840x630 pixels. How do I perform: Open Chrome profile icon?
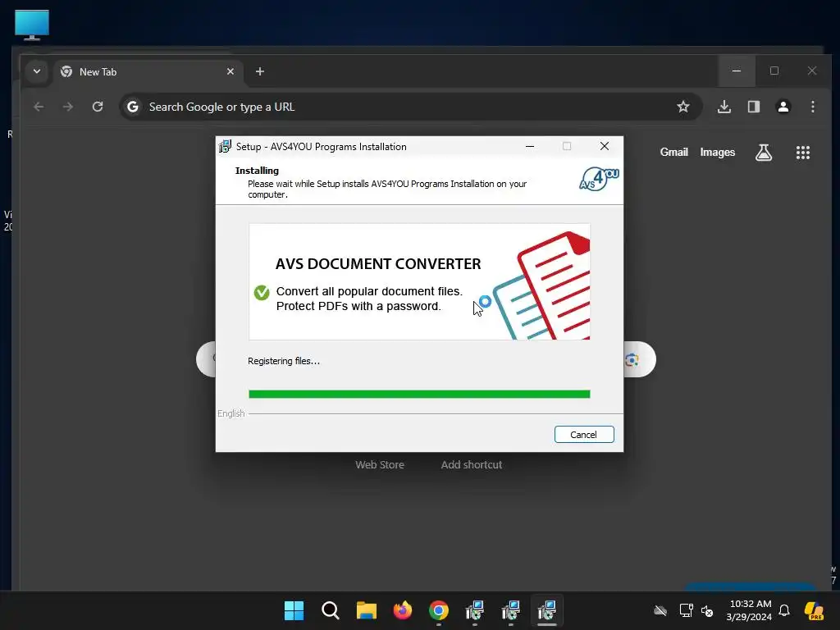pyautogui.click(x=783, y=107)
